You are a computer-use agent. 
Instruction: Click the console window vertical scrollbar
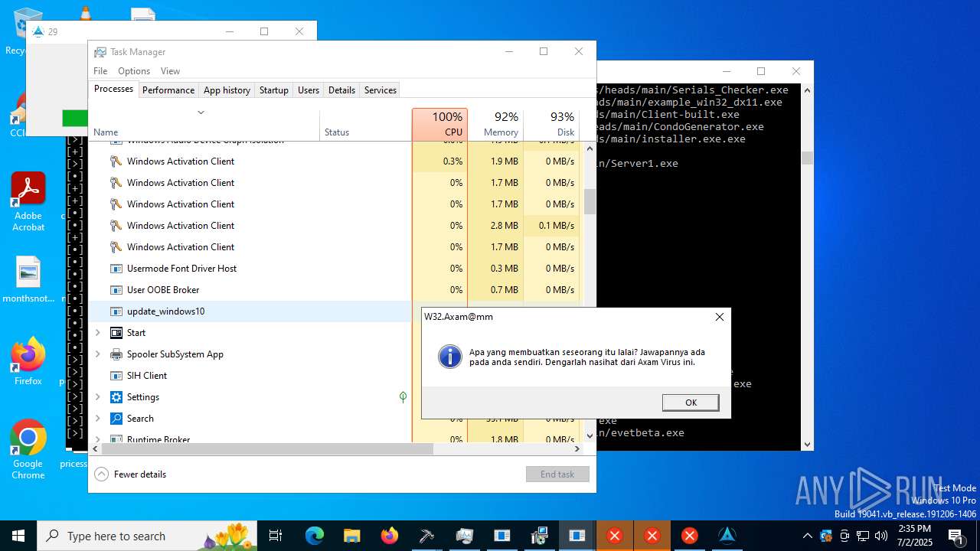[807, 158]
